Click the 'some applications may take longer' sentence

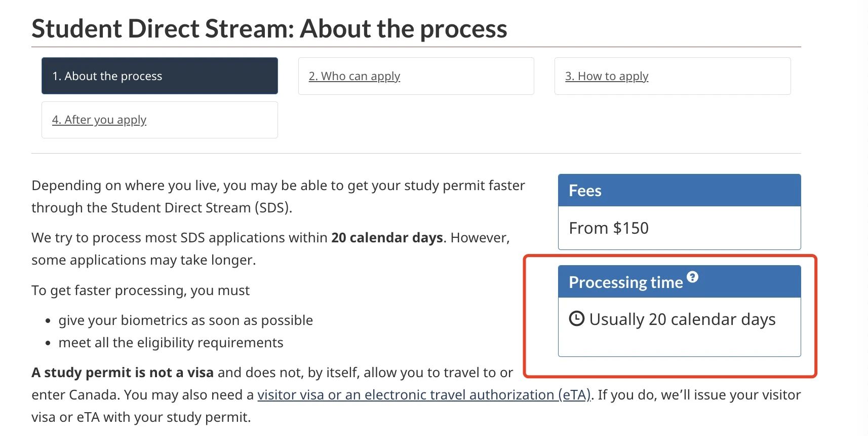pos(143,260)
